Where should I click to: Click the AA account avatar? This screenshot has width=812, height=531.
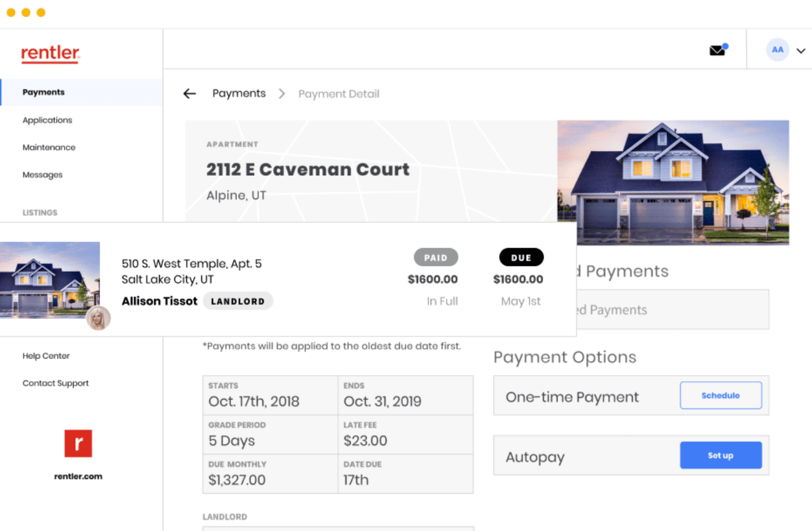(x=778, y=50)
